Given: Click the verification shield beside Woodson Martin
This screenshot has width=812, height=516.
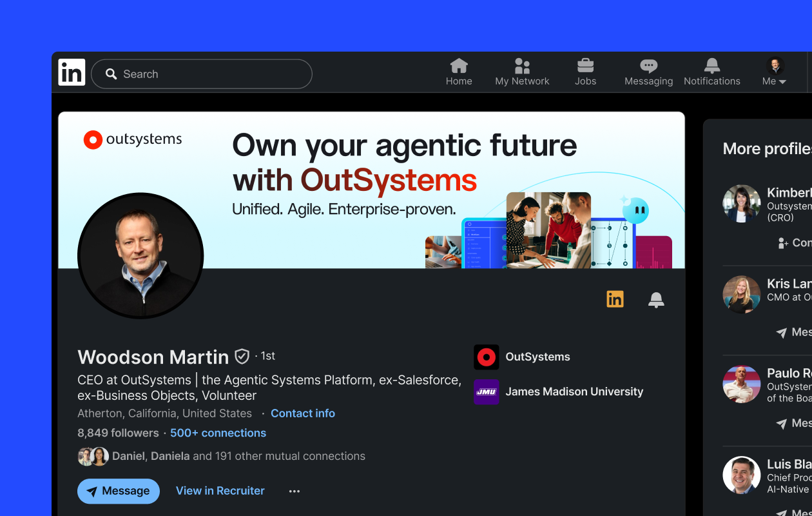Looking at the screenshot, I should (x=242, y=356).
